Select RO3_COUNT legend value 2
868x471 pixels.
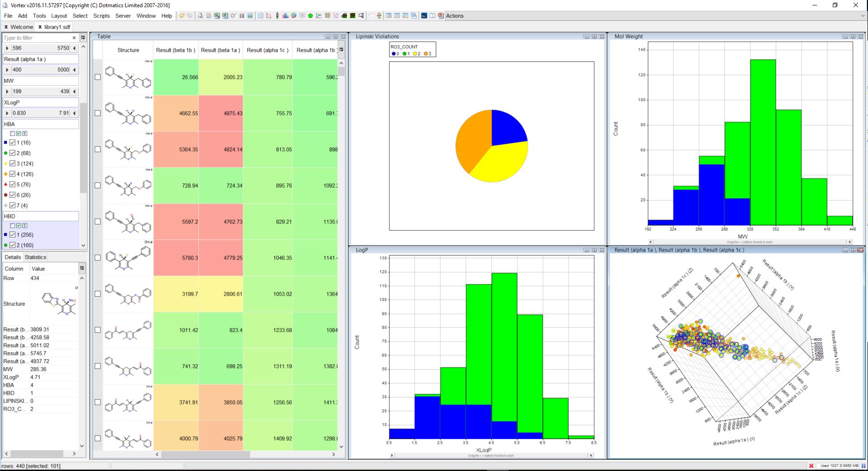coord(415,54)
